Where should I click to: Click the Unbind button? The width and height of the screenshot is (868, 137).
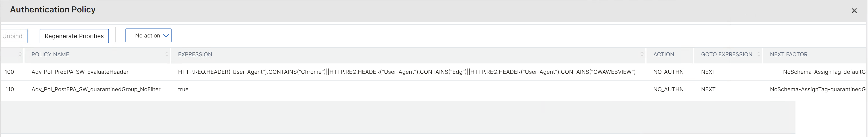point(13,36)
